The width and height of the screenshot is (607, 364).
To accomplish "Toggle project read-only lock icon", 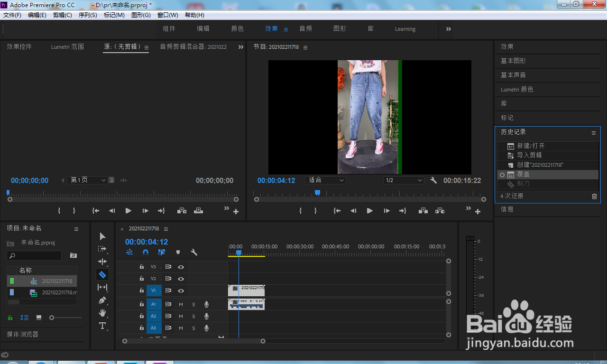I will point(10,318).
